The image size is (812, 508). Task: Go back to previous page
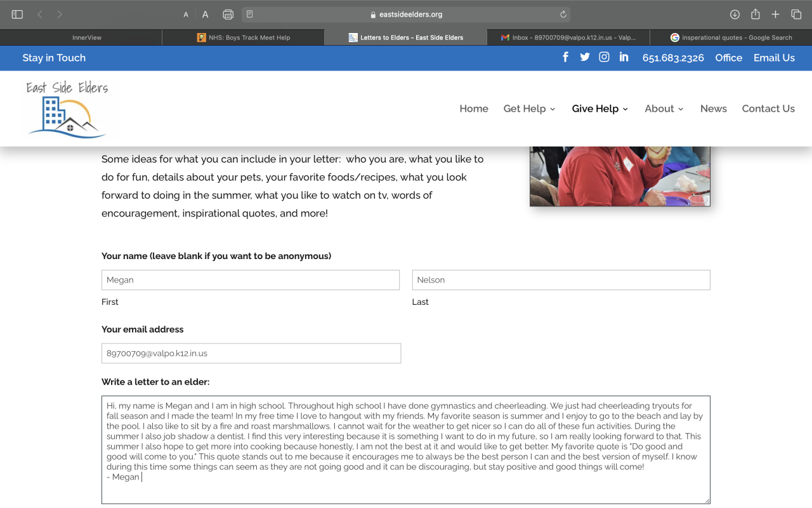(x=40, y=14)
